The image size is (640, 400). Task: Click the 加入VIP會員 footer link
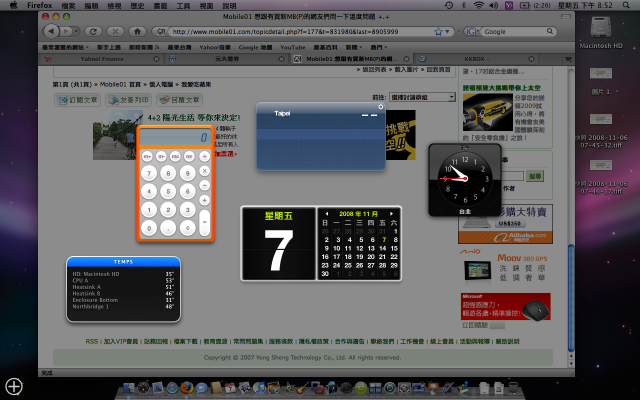[121, 341]
